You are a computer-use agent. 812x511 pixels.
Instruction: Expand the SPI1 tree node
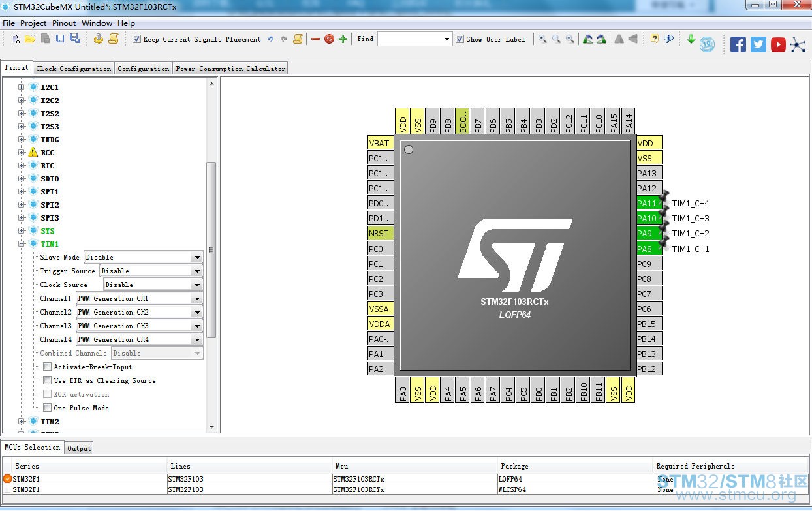[22, 192]
